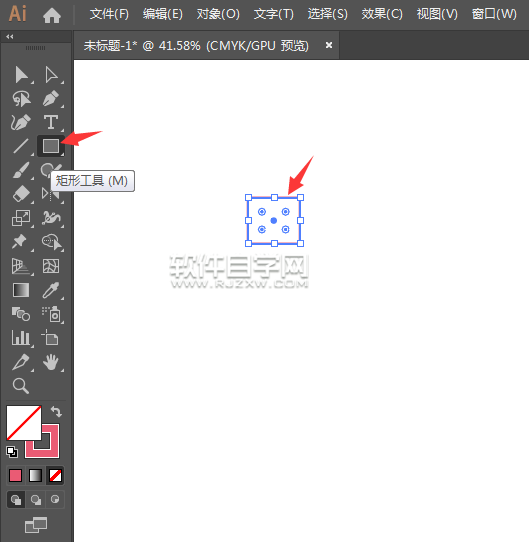Open the 对象(O) menu
This screenshot has height=542, width=529.
pos(218,14)
